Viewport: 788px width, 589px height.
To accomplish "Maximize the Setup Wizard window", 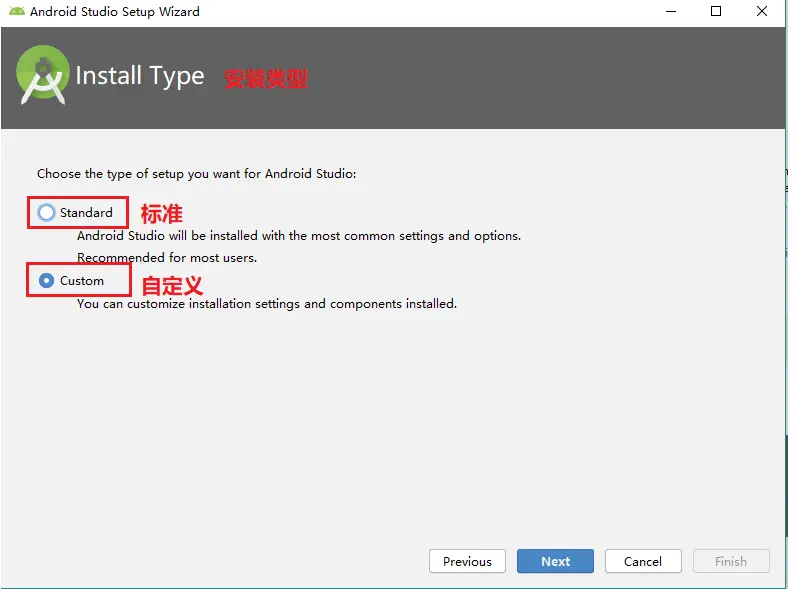I will [x=716, y=11].
